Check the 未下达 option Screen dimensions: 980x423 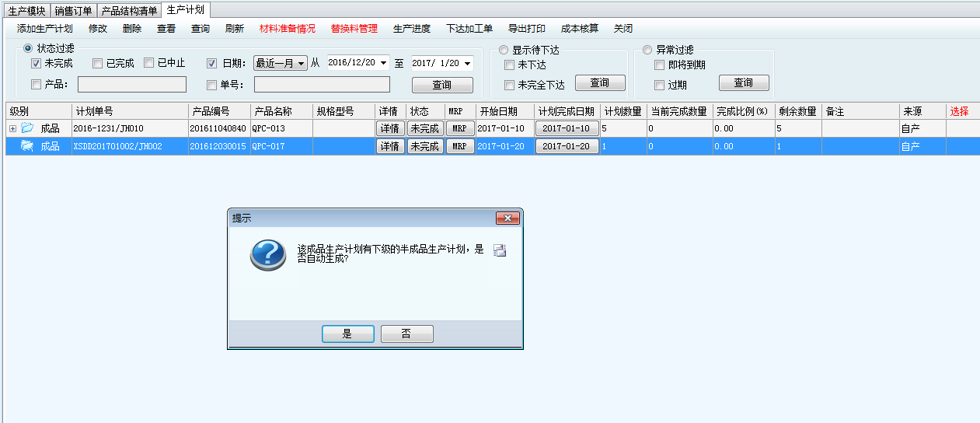point(509,65)
